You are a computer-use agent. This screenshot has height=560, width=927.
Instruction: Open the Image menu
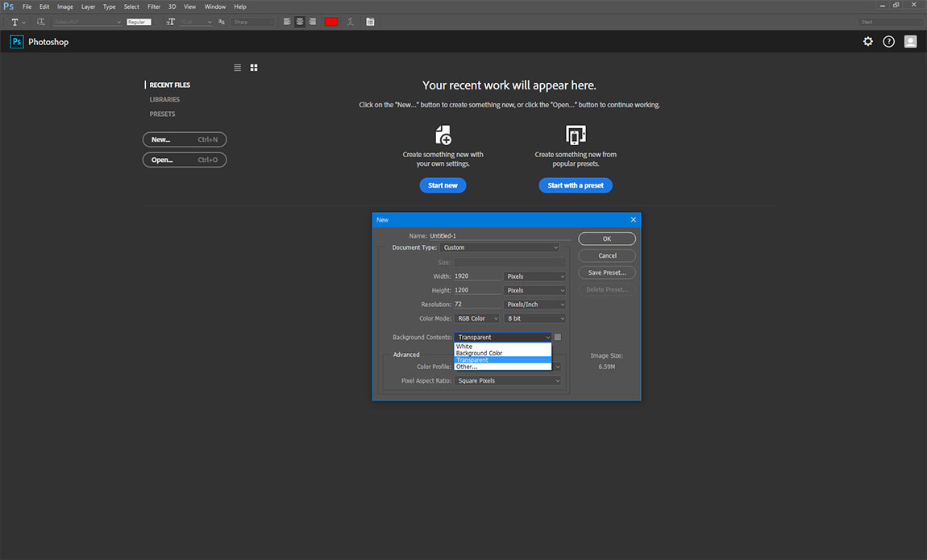coord(65,6)
